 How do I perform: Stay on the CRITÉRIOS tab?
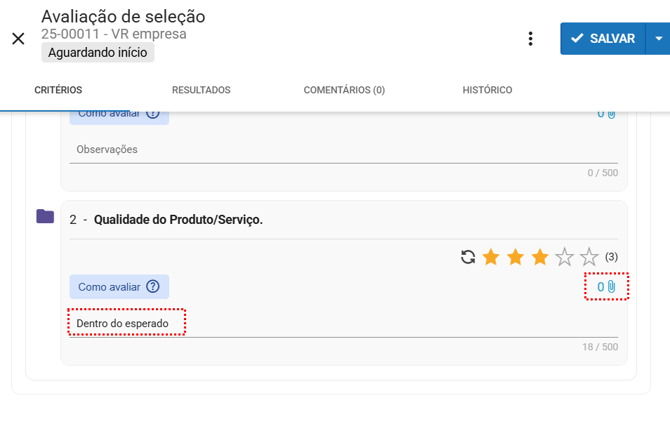tap(58, 90)
